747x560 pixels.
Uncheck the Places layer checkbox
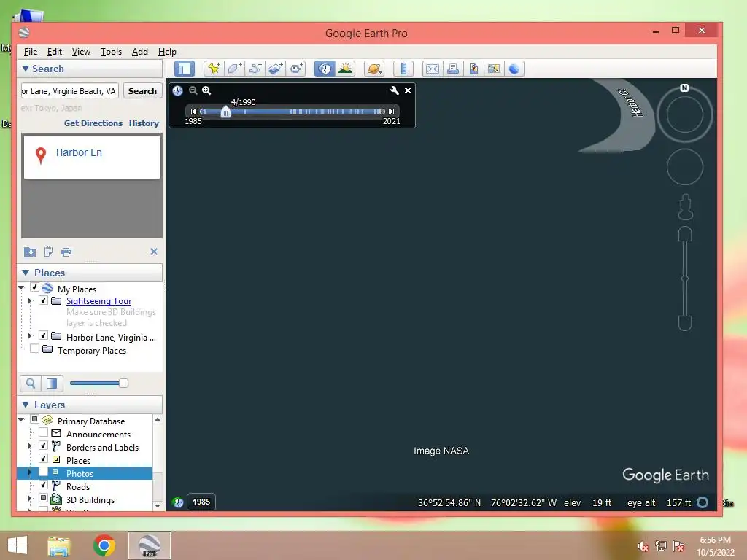pos(43,459)
